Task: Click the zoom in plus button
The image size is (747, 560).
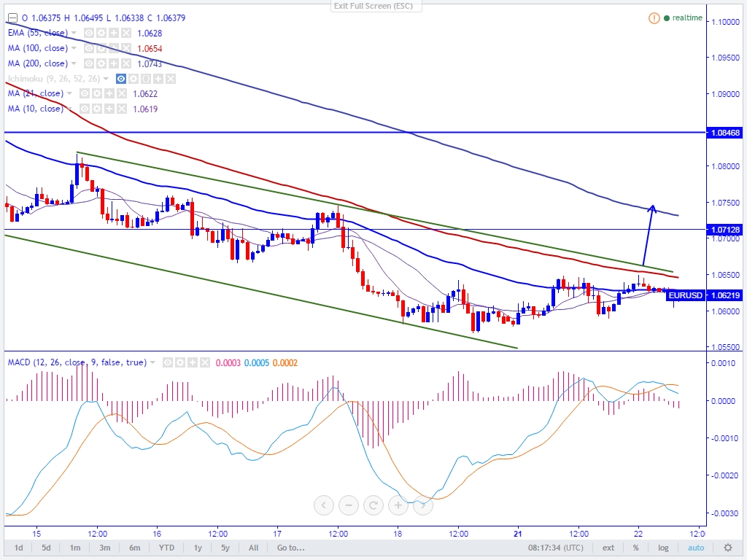Action: click(x=398, y=505)
